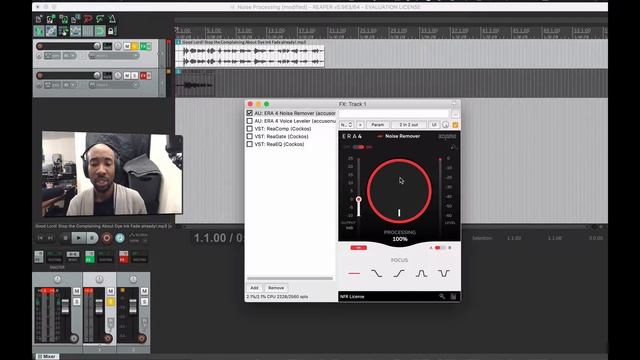Arm track 1 record button
This screenshot has height=360, width=640.
click(x=40, y=46)
